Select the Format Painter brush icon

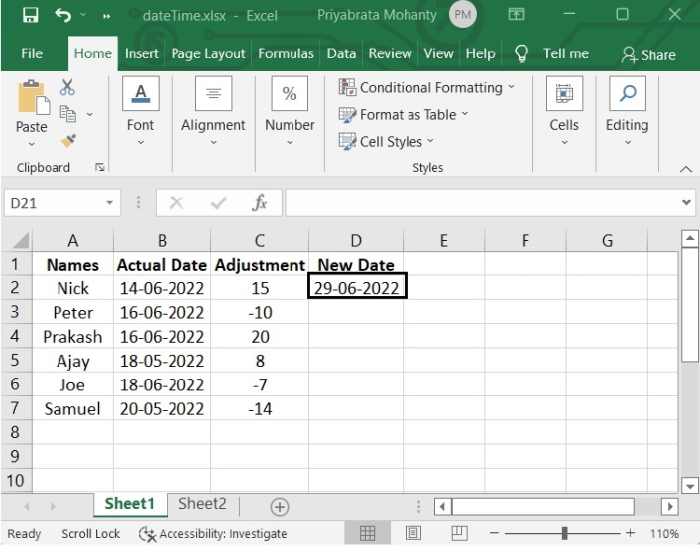tap(68, 141)
